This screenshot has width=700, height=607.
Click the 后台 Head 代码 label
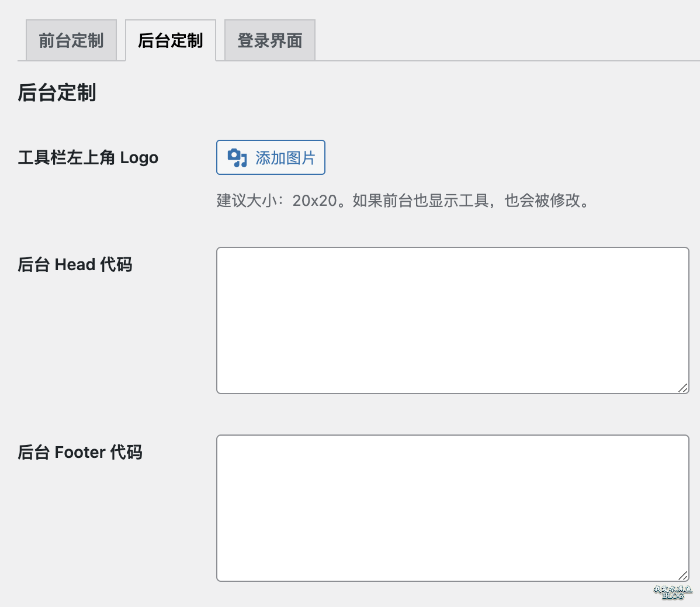pos(75,264)
